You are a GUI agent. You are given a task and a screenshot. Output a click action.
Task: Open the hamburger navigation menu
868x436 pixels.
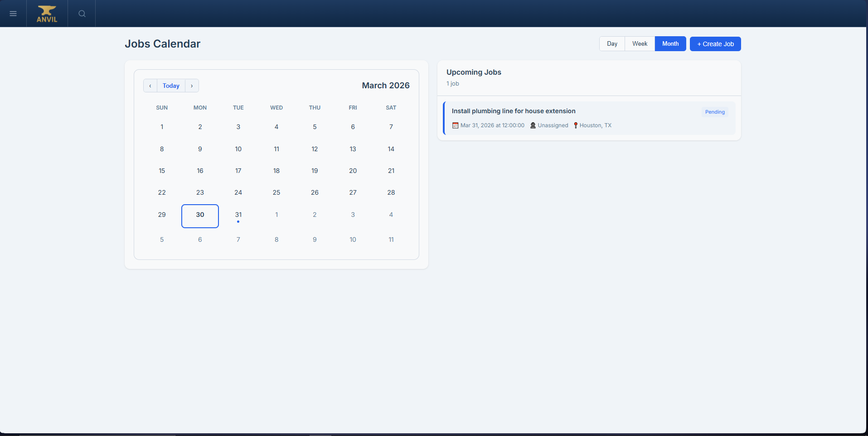point(13,13)
